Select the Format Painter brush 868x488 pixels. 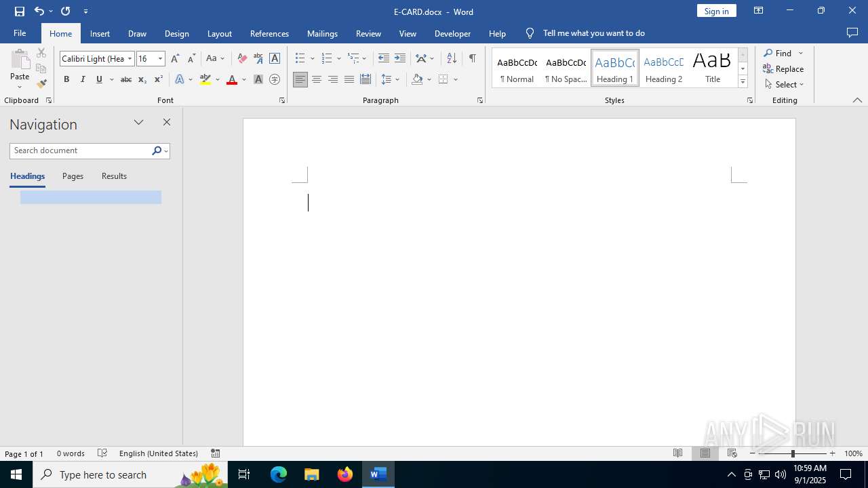(x=41, y=84)
